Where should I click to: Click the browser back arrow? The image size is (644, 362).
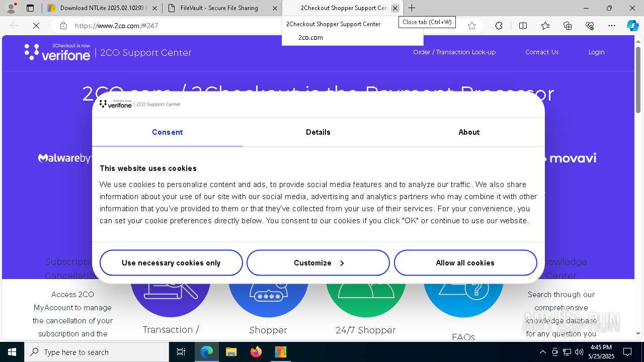[14, 26]
